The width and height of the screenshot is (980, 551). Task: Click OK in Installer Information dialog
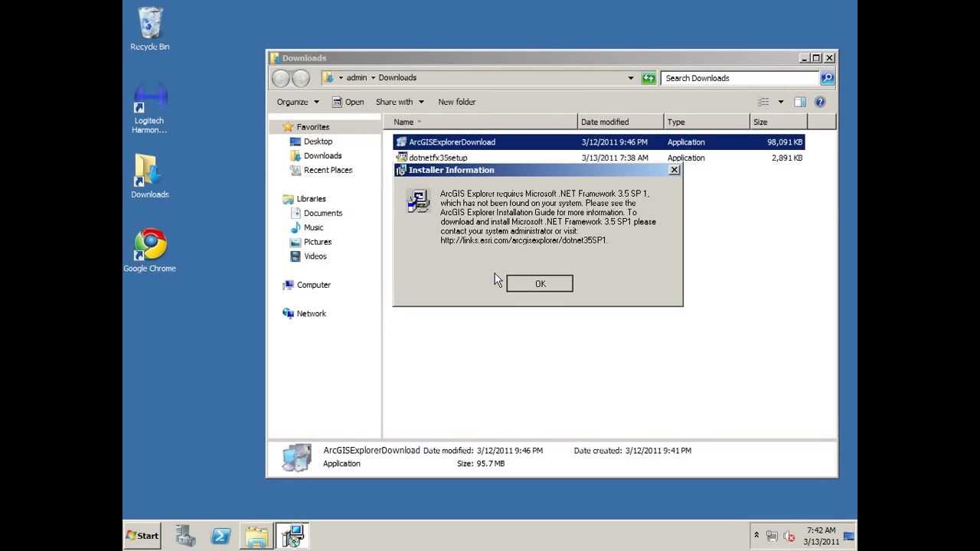pos(540,284)
